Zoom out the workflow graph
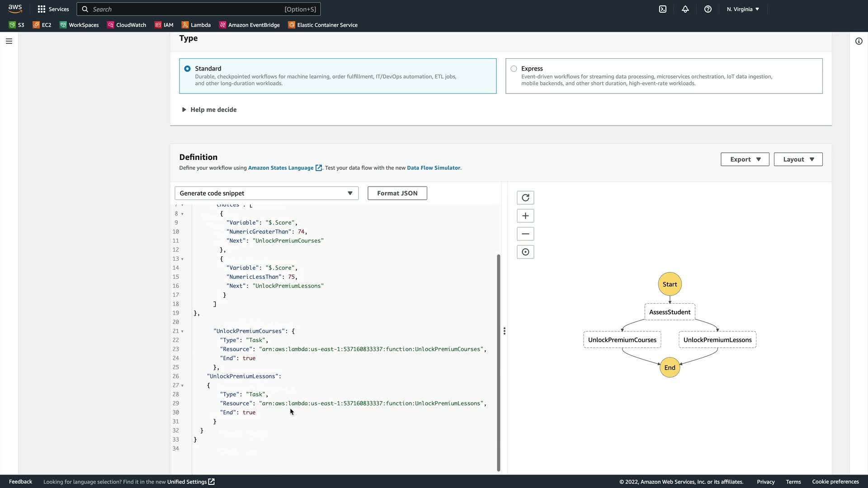This screenshot has width=868, height=488. coord(525,234)
